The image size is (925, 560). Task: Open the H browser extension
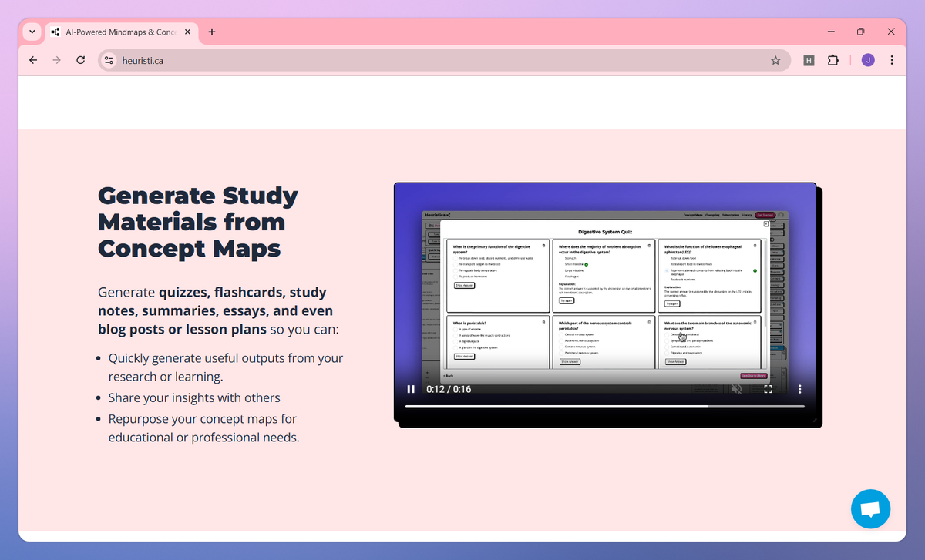[x=809, y=60]
